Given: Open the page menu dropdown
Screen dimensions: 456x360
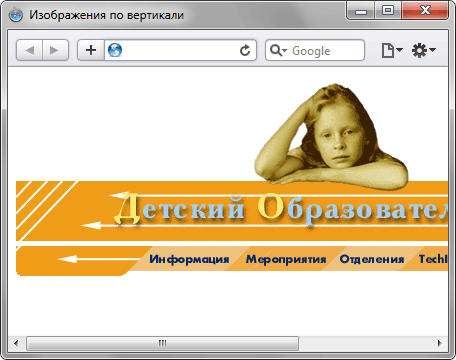Looking at the screenshot, I should [x=392, y=50].
